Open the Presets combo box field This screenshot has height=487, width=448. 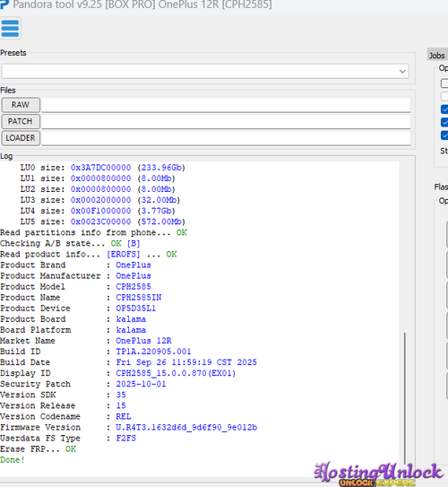[205, 71]
